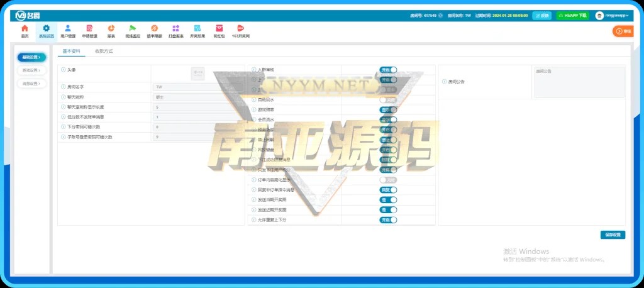
Task: Select the 现场监控 flag icon
Action: (x=133, y=31)
